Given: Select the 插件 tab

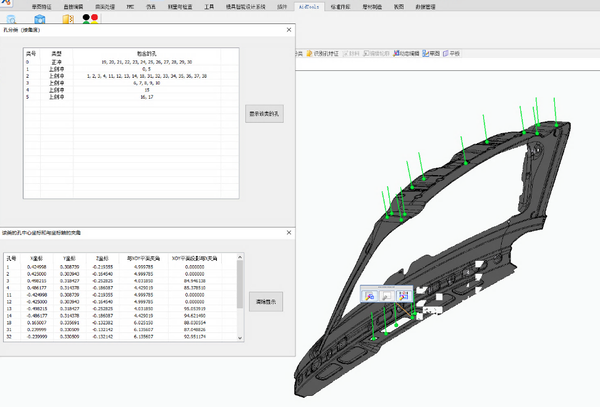Looking at the screenshot, I should (x=281, y=5).
